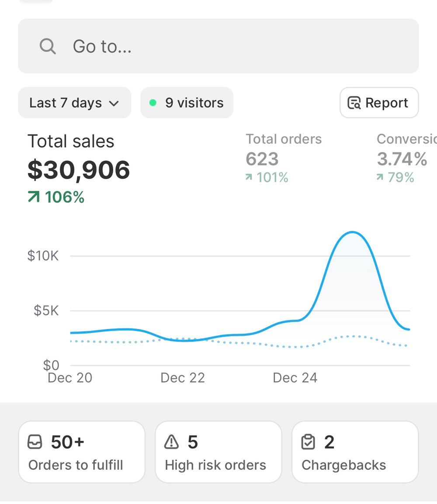The image size is (437, 504).
Task: Click the search magnifier icon
Action: click(48, 46)
